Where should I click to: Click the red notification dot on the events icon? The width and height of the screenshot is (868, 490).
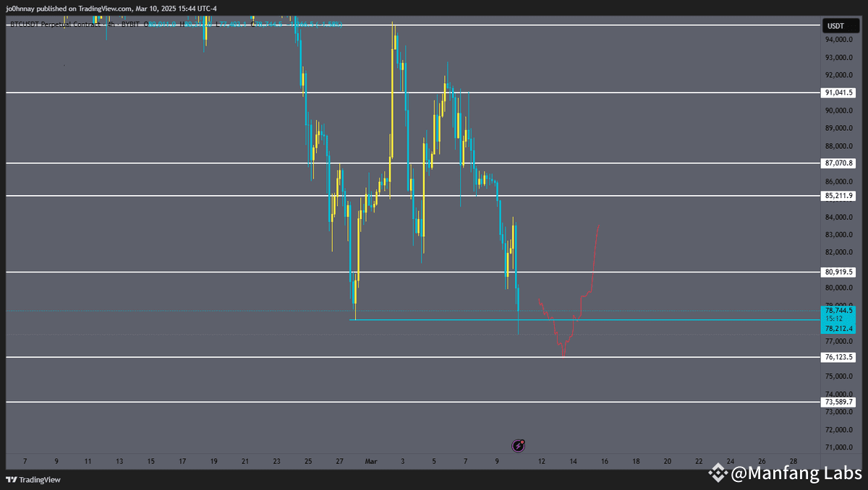click(521, 442)
